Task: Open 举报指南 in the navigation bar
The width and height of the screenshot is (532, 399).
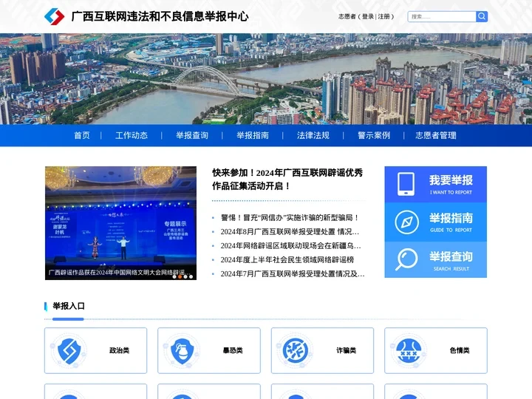Action: [253, 135]
